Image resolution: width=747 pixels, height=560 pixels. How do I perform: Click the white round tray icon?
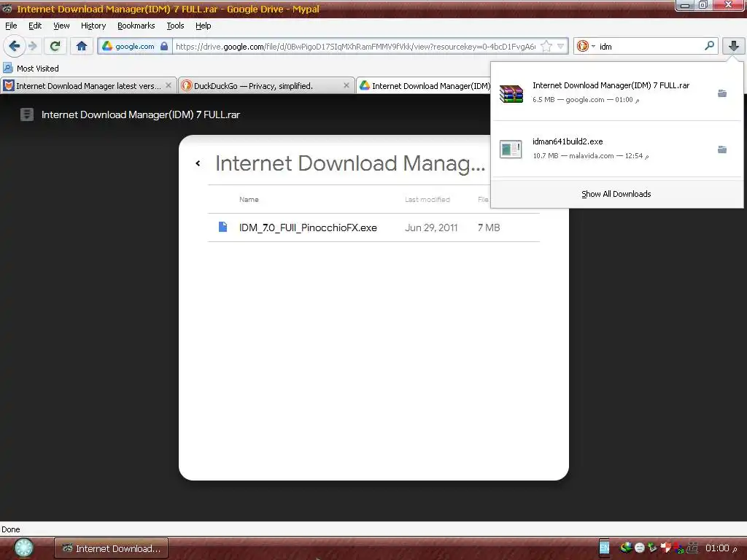(x=639, y=548)
